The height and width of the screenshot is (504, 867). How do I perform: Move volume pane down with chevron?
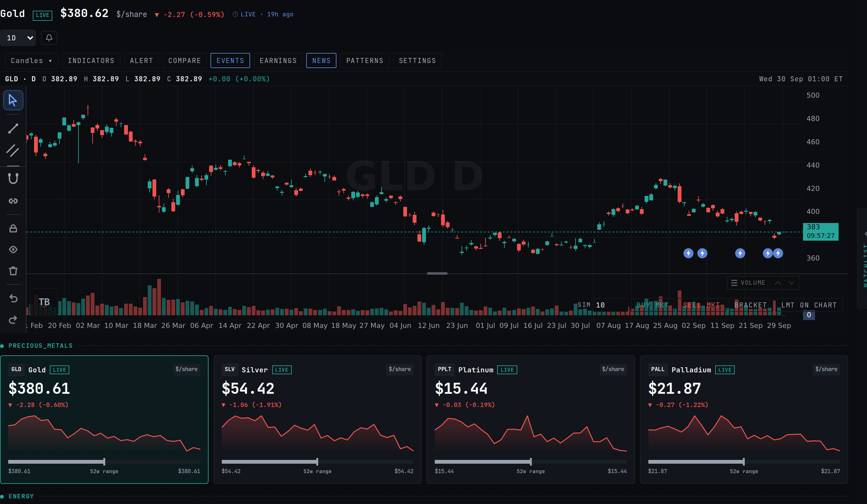[792, 283]
